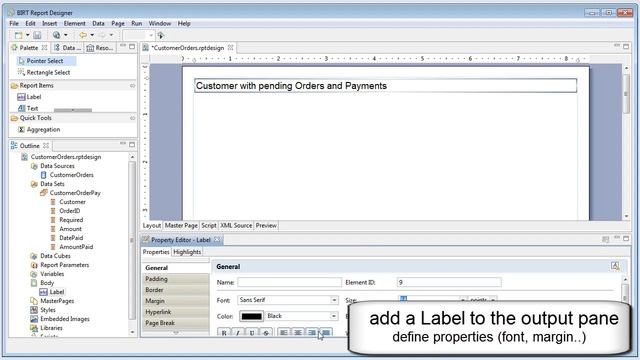This screenshot has height=360, width=640.
Task: Close the Outline view tab
Action: (46, 145)
